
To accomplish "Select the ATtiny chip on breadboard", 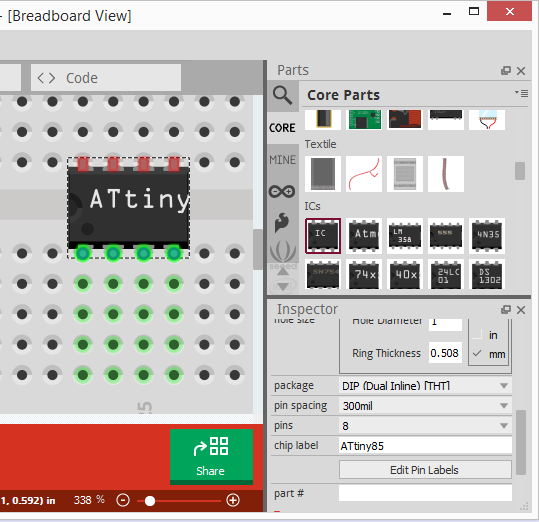I will point(129,208).
